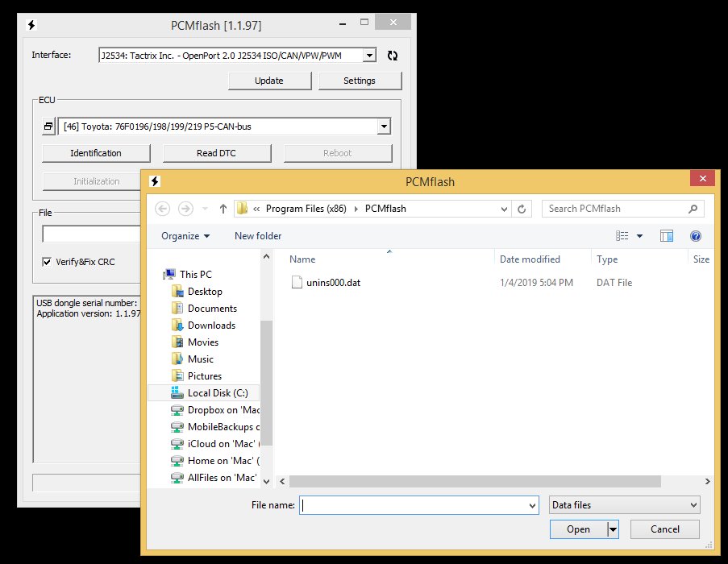Screen dimensions: 728x564
Task: Click the Read DTC button
Action: point(216,153)
